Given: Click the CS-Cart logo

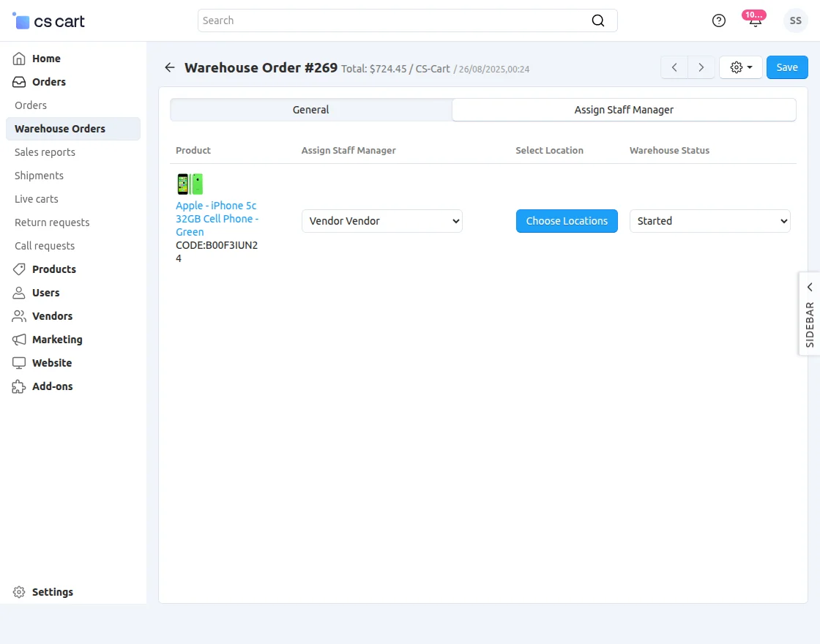Looking at the screenshot, I should click(x=49, y=21).
